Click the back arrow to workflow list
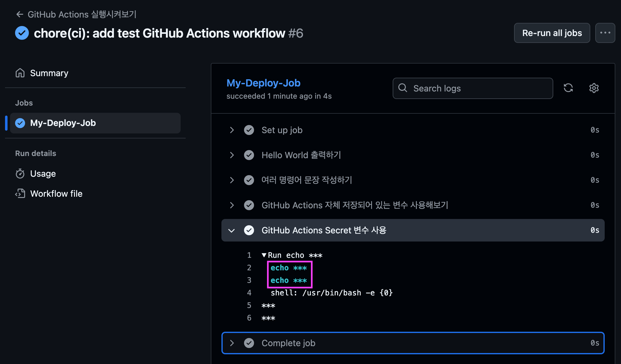 tap(20, 14)
